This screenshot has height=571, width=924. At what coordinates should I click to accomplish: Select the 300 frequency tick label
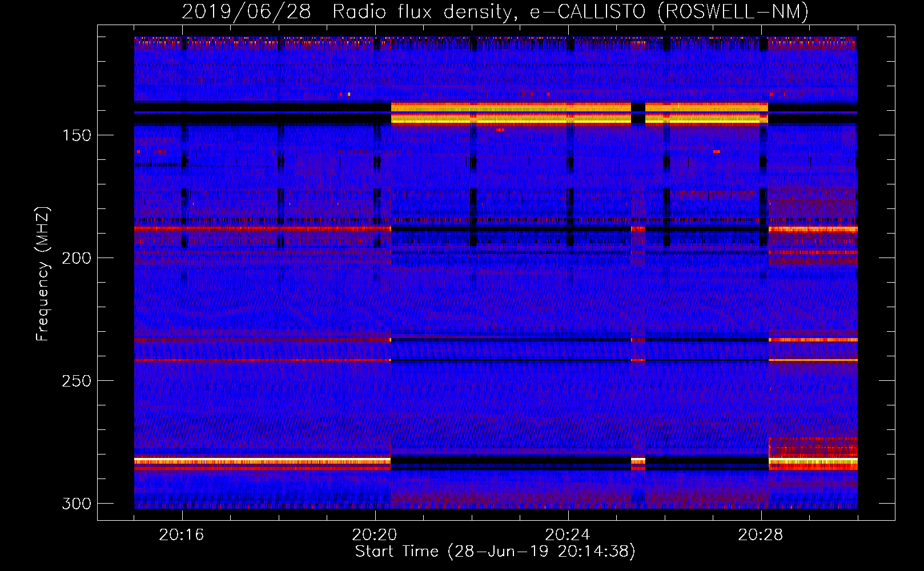[x=77, y=504]
